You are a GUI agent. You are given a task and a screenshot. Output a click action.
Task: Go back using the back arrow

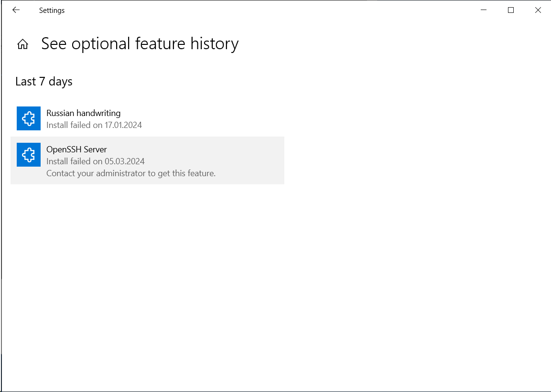[x=16, y=10]
